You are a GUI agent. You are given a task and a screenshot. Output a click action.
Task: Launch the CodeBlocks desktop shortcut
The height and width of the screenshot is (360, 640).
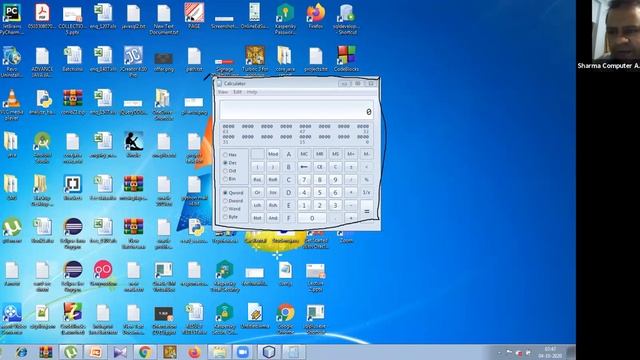[x=346, y=59]
